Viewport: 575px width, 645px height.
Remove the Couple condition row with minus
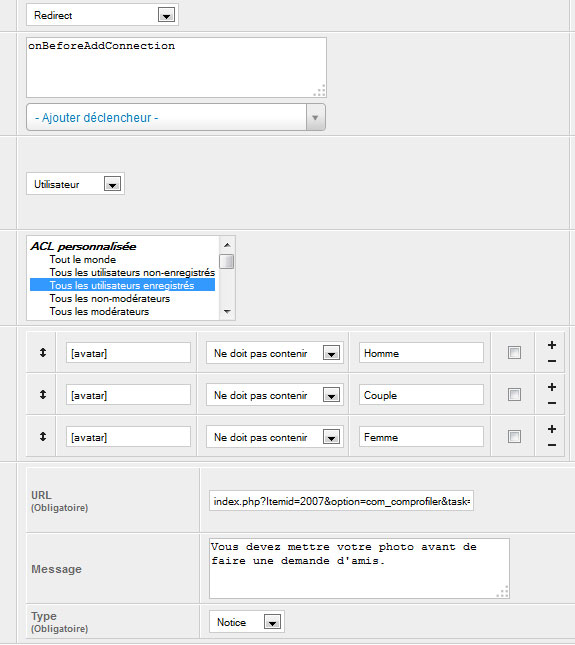pyautogui.click(x=552, y=403)
